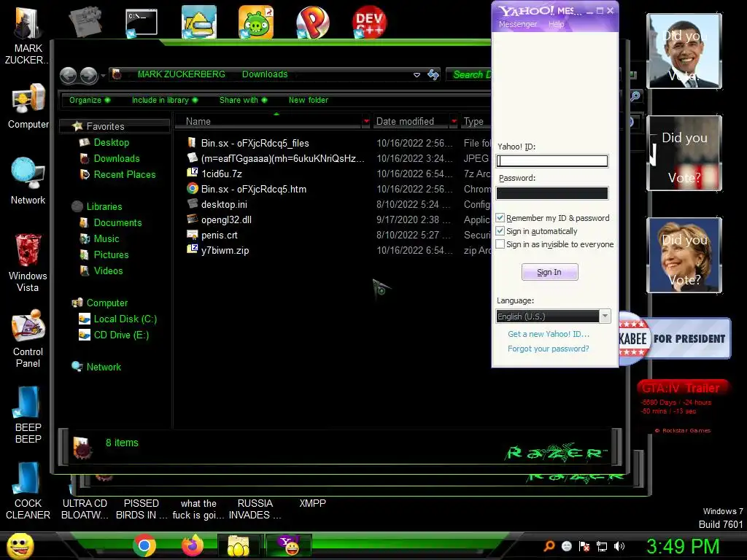
Task: Click the refresh icon beside address bar
Action: pos(433,74)
